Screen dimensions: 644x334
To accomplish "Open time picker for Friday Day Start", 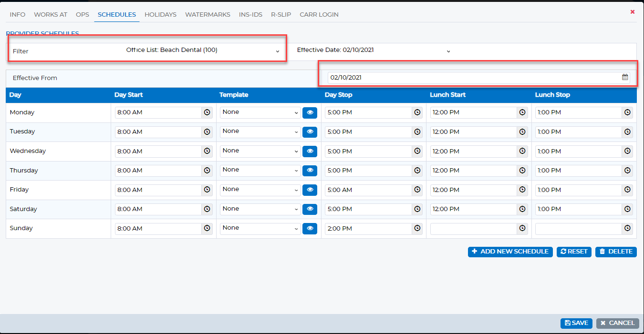I will [207, 190].
